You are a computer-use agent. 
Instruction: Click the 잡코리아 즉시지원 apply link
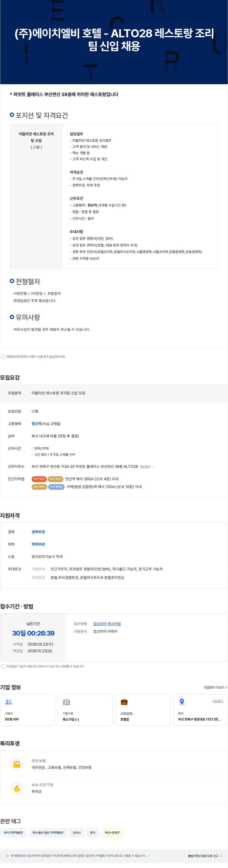(107, 624)
